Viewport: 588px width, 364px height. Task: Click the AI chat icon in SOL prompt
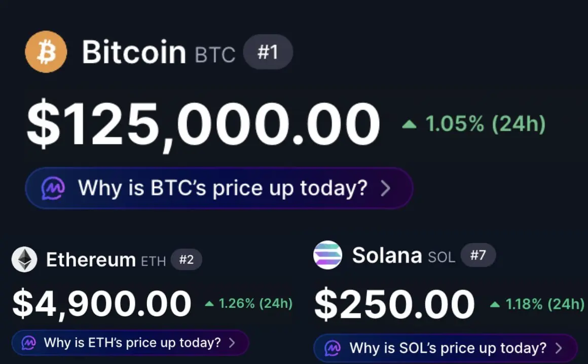pyautogui.click(x=333, y=348)
